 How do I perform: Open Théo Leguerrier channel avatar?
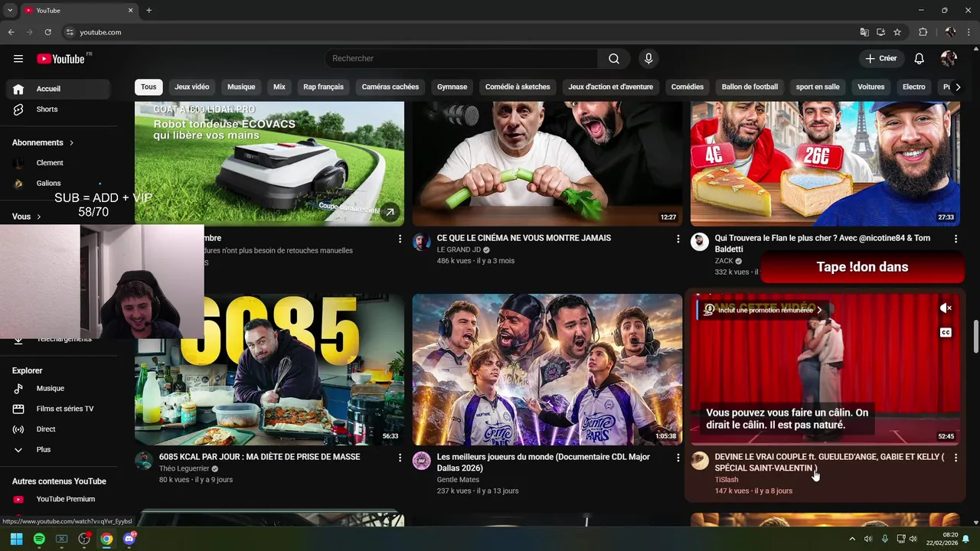pos(144,461)
